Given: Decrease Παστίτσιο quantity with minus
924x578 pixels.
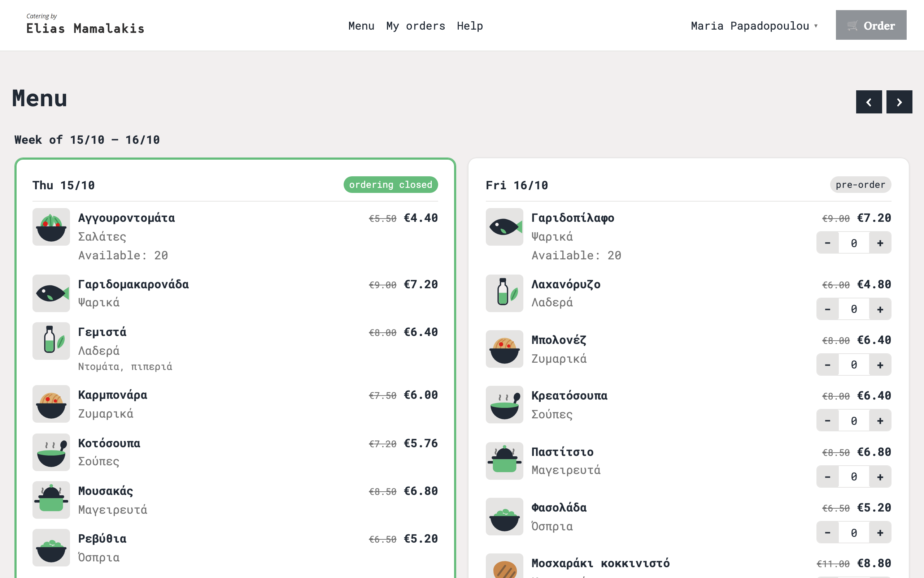Looking at the screenshot, I should [x=827, y=477].
